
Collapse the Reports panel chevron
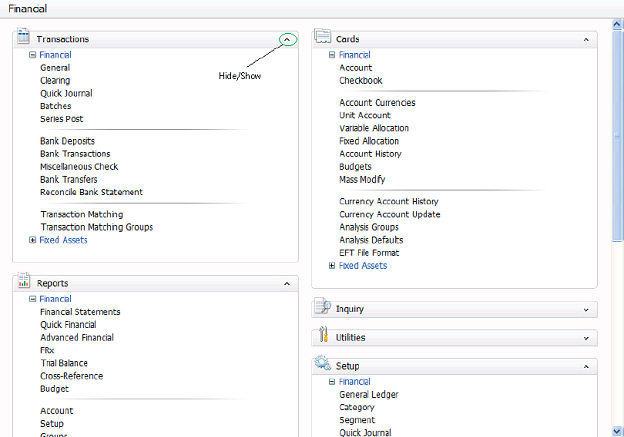click(x=287, y=283)
